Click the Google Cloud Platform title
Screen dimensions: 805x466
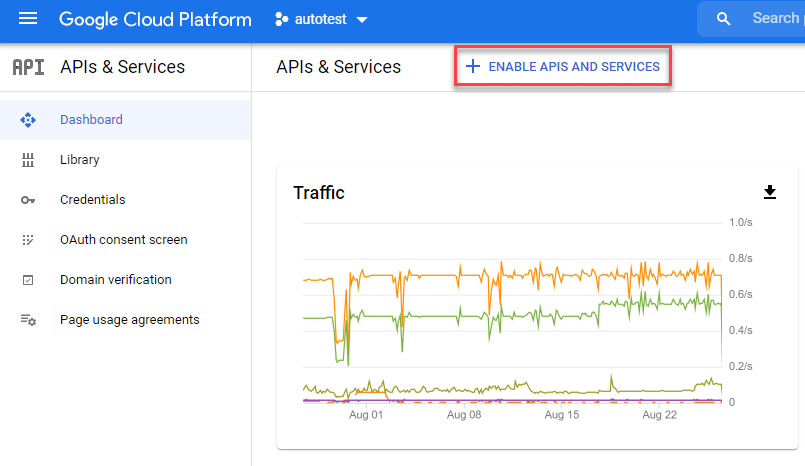coord(154,19)
